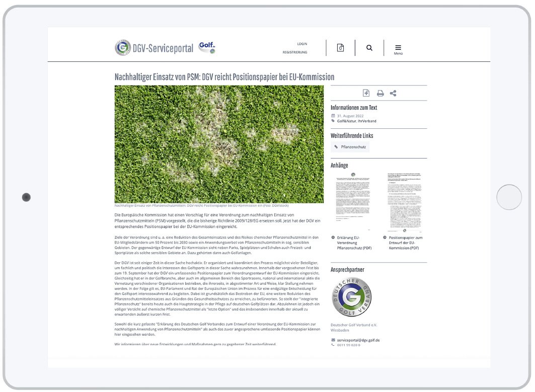This screenshot has height=392, width=535.
Task: Click the Golf.de logo in header
Action: point(207,47)
